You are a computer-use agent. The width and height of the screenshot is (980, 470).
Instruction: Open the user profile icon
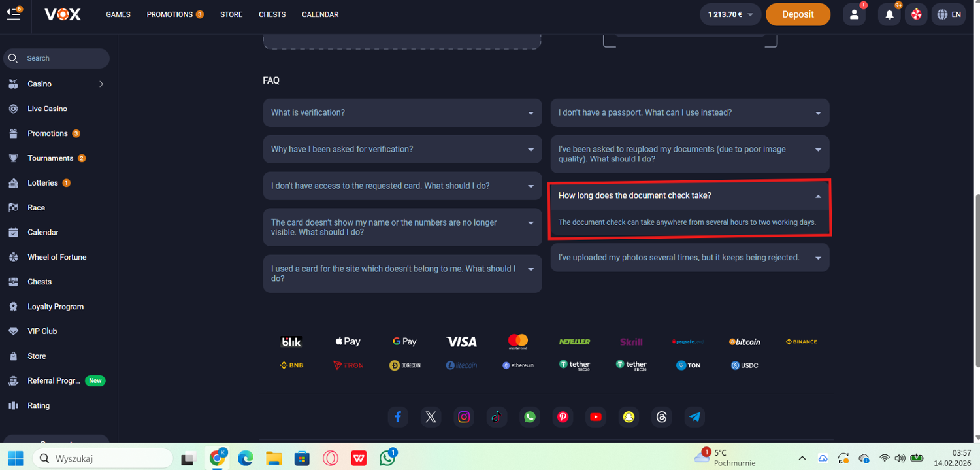[854, 14]
